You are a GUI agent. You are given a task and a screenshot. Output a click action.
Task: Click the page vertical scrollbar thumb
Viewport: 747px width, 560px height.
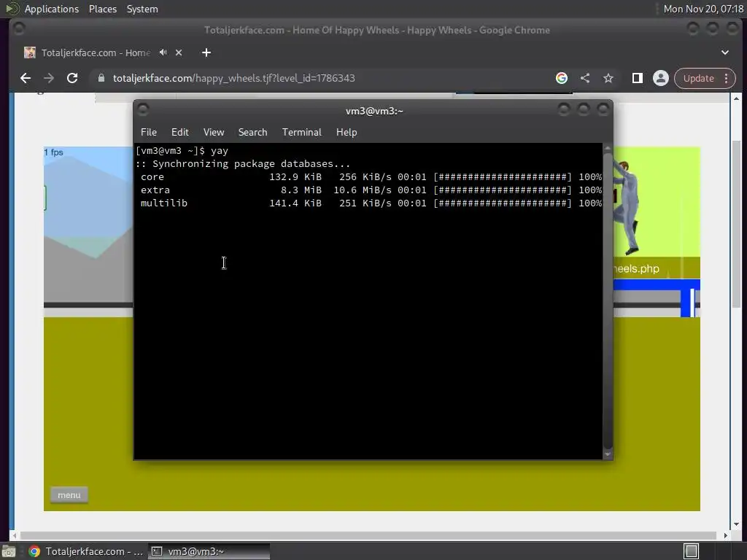click(736, 224)
